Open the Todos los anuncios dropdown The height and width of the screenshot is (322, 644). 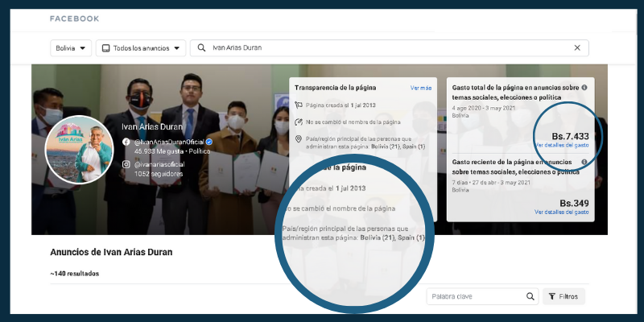click(141, 48)
